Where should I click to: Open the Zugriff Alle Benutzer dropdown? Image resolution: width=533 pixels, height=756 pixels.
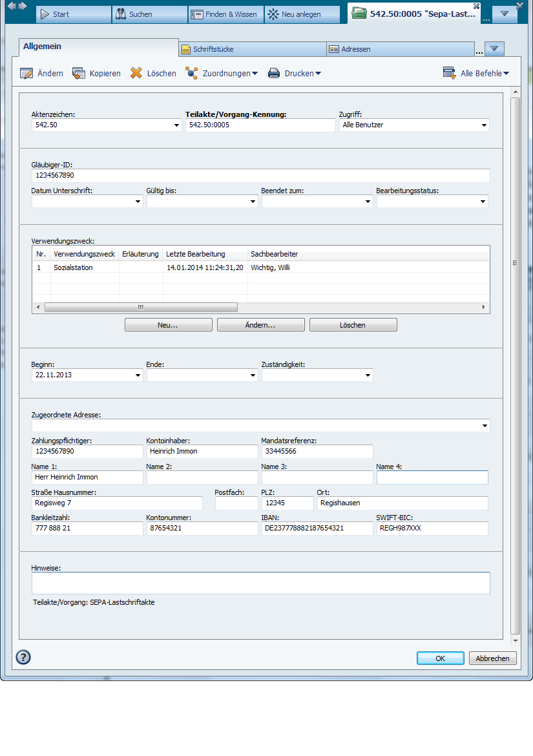coord(484,125)
